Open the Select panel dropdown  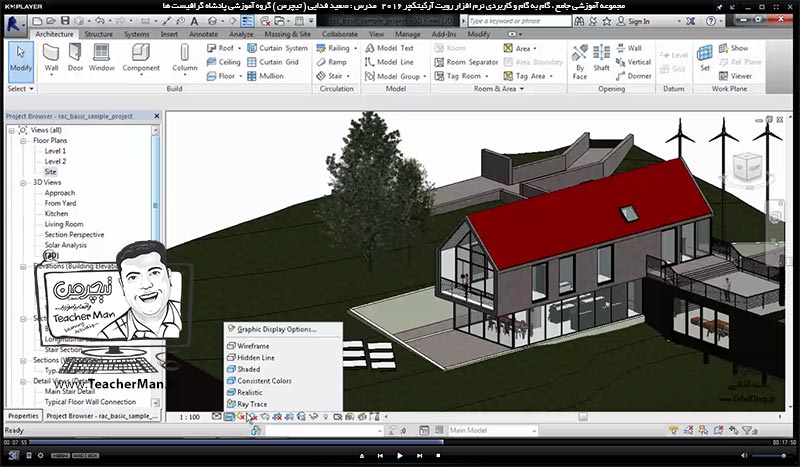tap(20, 89)
